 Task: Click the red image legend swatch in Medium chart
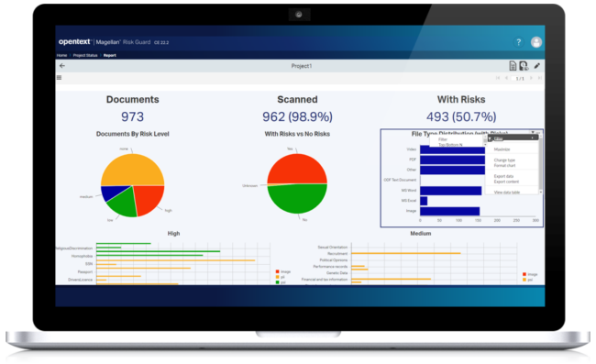524,274
